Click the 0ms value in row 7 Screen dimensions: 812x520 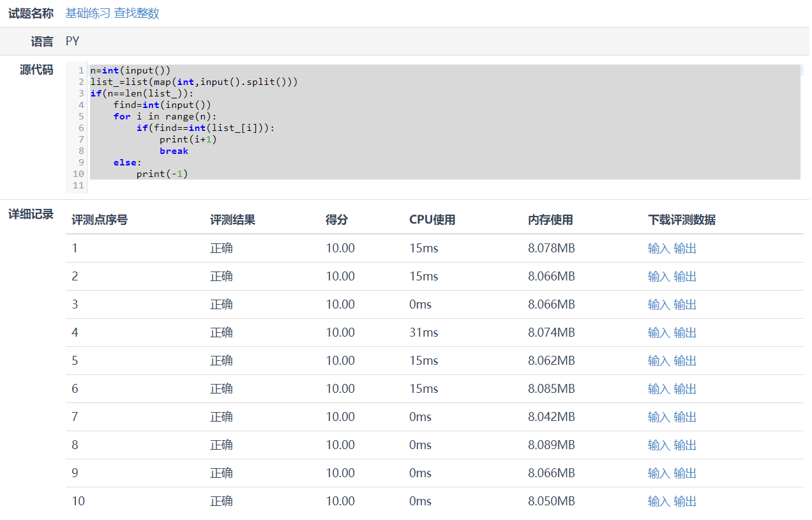[x=421, y=417]
